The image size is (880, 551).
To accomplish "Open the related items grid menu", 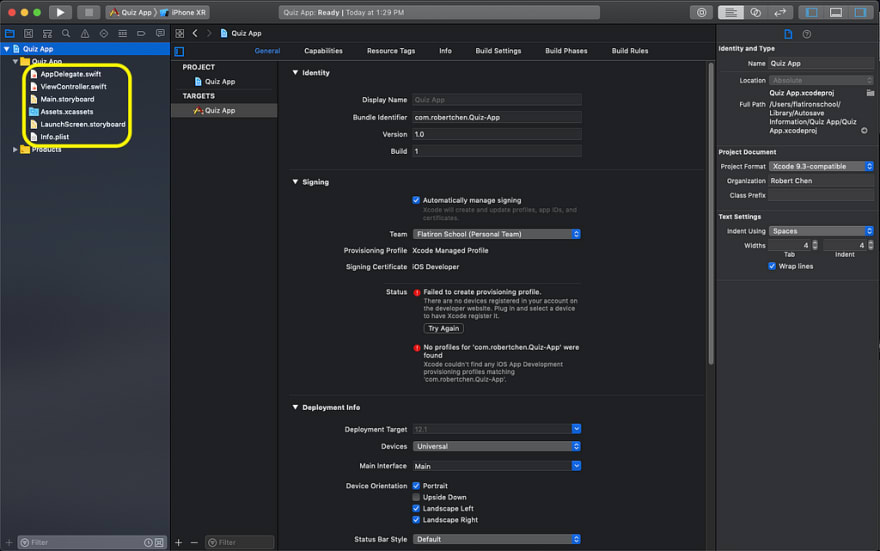I will [x=180, y=33].
